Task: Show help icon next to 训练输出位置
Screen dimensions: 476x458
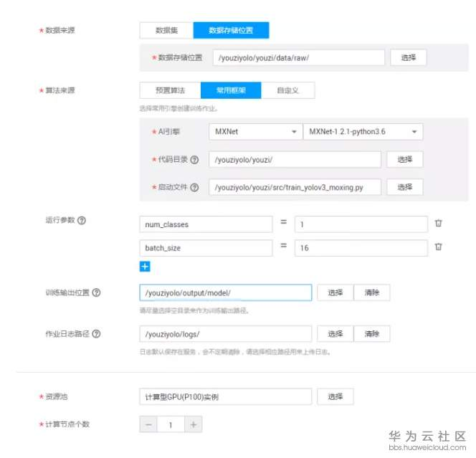Action: click(x=96, y=292)
